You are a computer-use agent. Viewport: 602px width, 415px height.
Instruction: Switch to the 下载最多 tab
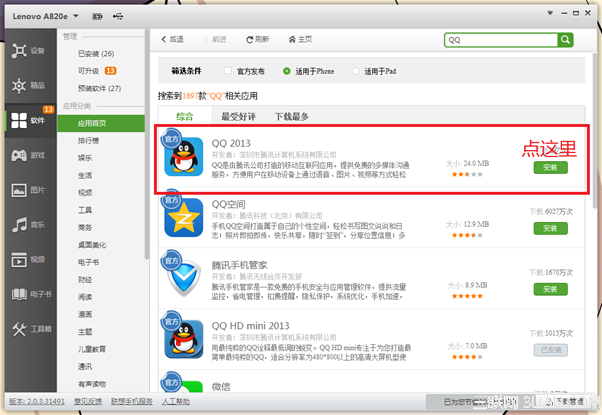(x=292, y=116)
